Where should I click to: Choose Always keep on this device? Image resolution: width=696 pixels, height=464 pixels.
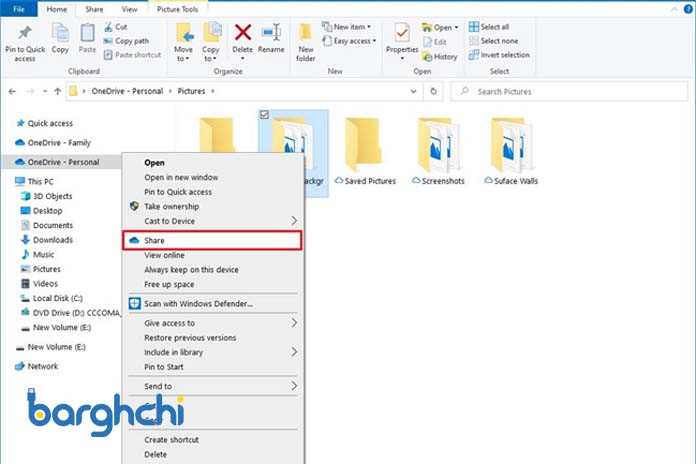(x=214, y=270)
